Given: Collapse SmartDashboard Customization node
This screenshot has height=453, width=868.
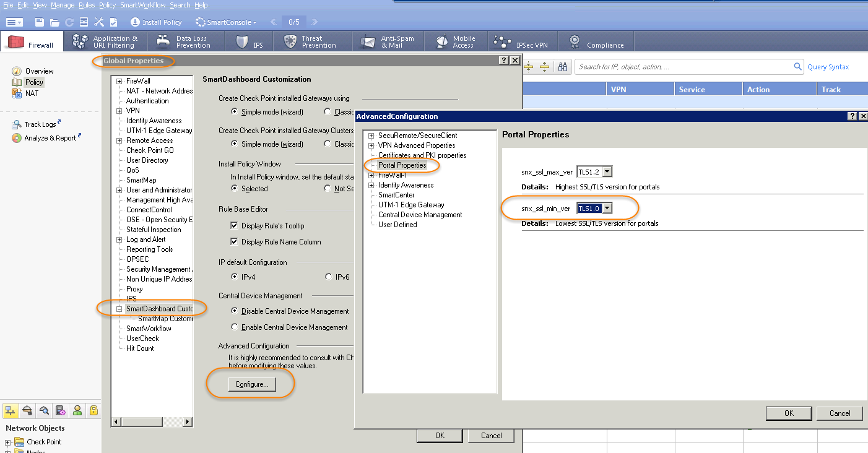Looking at the screenshot, I should pyautogui.click(x=119, y=309).
